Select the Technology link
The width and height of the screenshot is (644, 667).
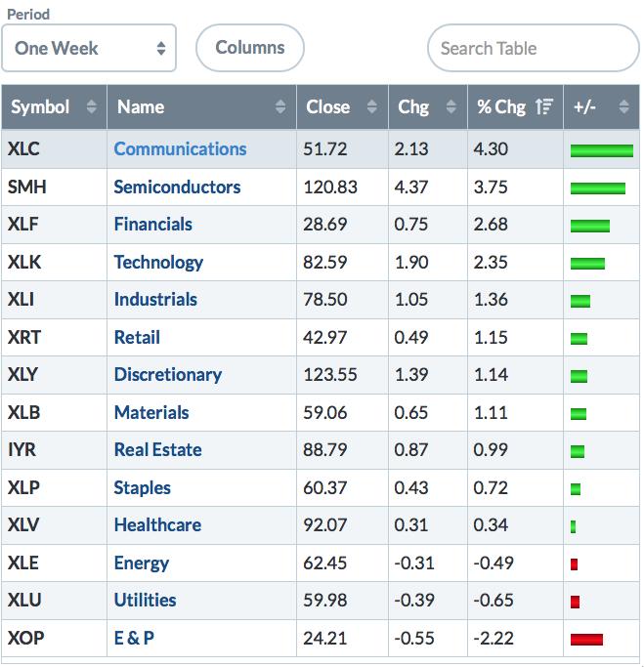[x=158, y=262]
